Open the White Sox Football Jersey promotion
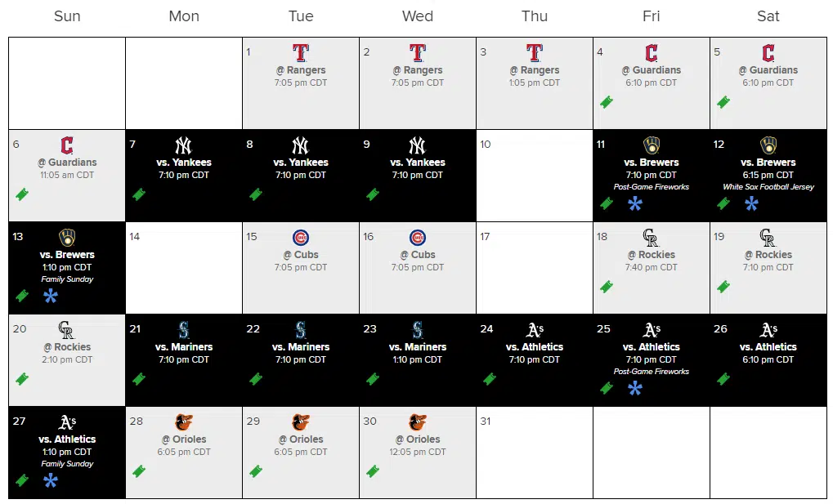833x504 pixels. coord(768,187)
